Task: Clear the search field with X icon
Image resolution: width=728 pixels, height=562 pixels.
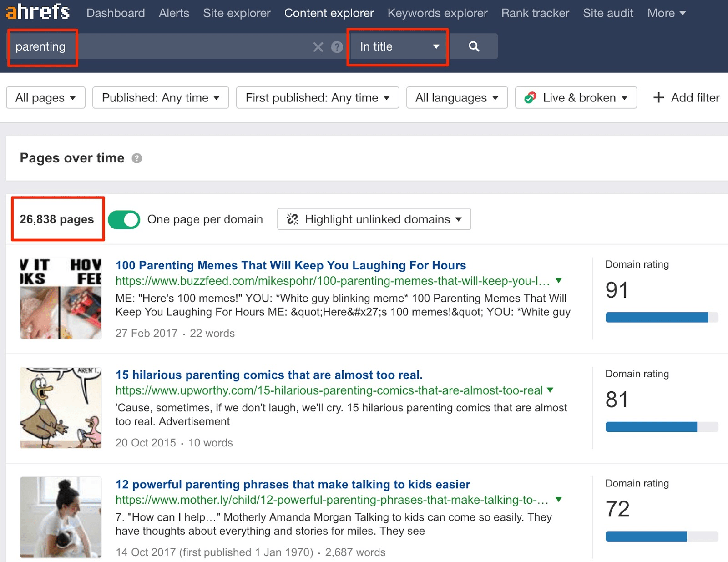Action: (318, 47)
